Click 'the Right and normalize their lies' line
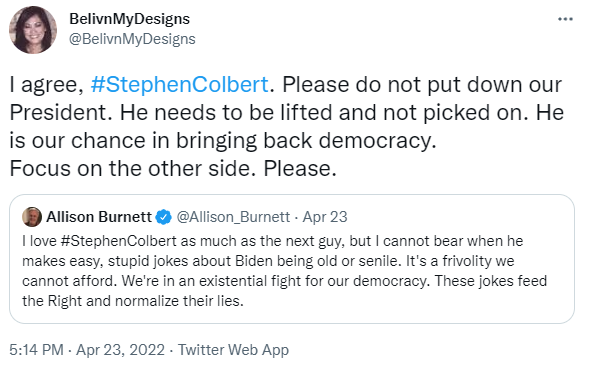Screen dimensions: 590x373 coord(133,301)
